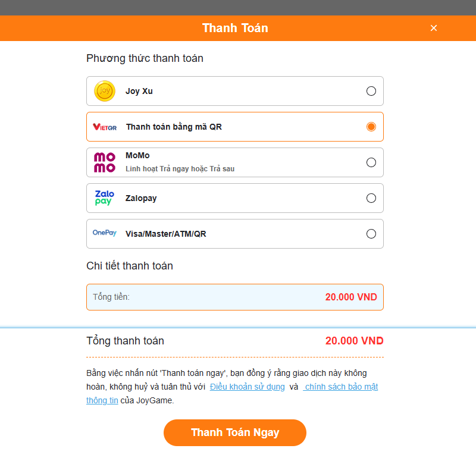The width and height of the screenshot is (476, 461).
Task: Click MoMo's 'Linh hoạt Trả ngay hoặc Trả sau' text
Action: (x=180, y=169)
